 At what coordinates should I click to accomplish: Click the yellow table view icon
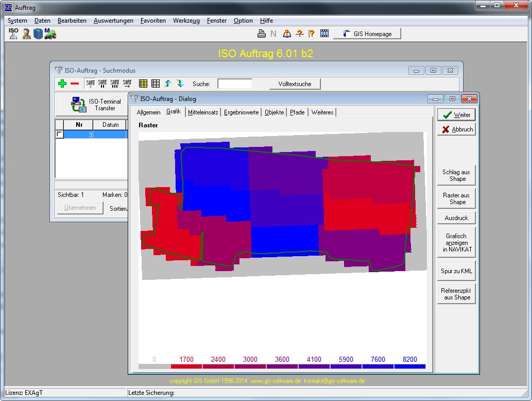click(x=143, y=83)
